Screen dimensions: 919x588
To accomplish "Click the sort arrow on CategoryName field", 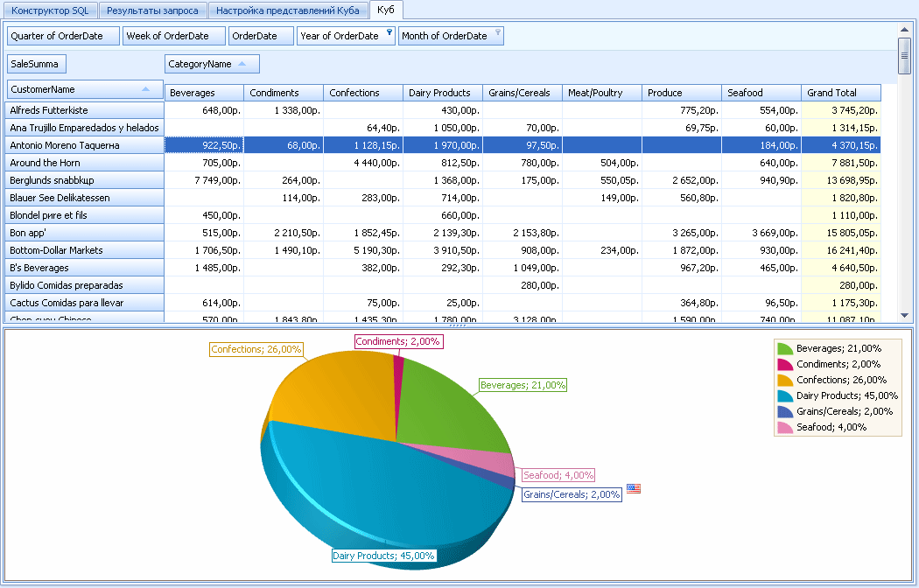I will coord(242,64).
